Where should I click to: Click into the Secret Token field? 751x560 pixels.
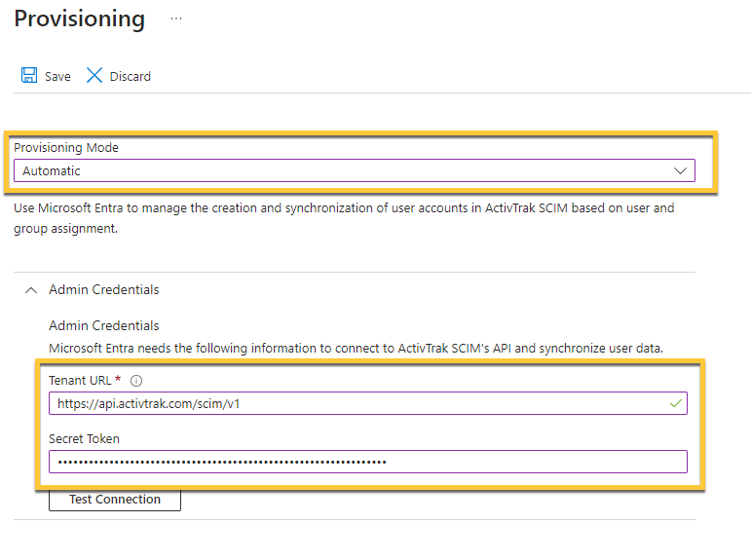click(x=368, y=462)
